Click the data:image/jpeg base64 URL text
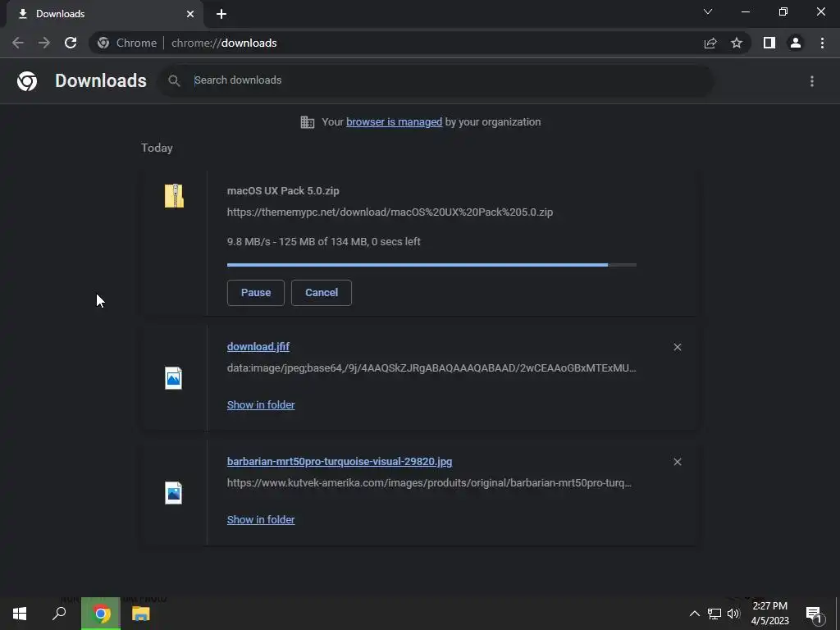This screenshot has width=840, height=630. [x=431, y=368]
